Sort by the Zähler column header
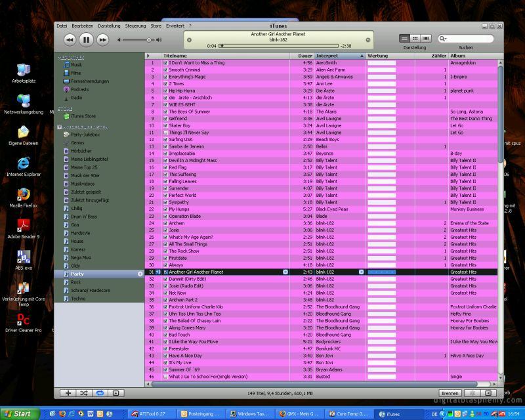Image resolution: width=525 pixels, height=420 pixels. click(x=432, y=56)
